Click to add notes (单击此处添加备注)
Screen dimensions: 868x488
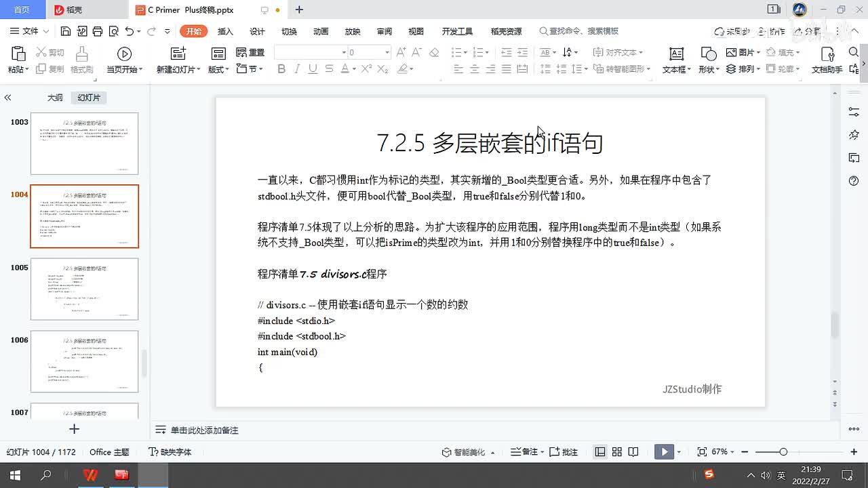[204, 430]
